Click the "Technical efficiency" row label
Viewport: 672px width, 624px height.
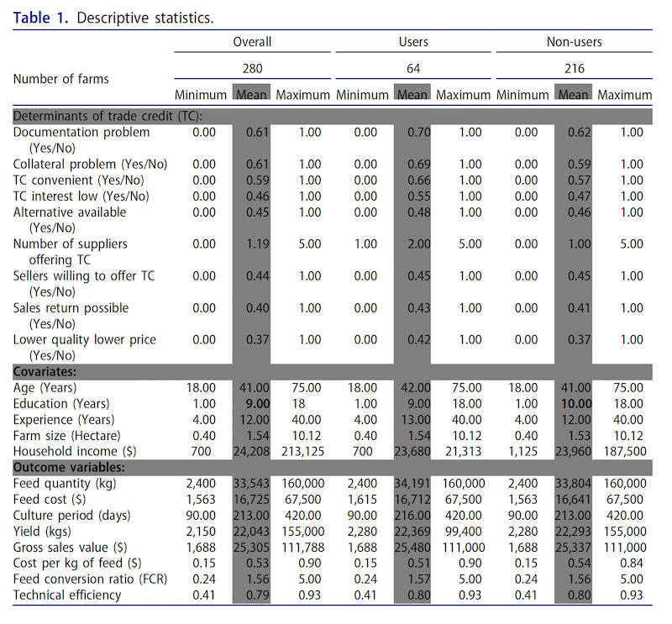pos(67,595)
